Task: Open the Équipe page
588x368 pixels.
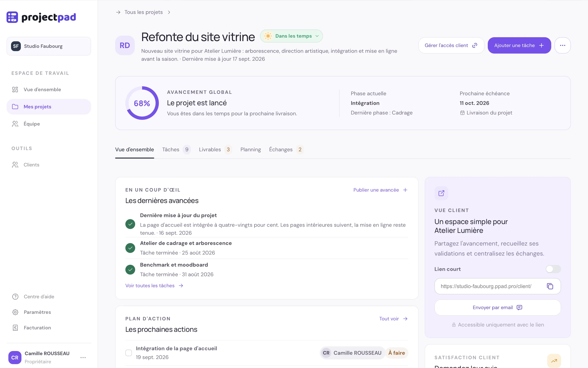Action: (x=49, y=124)
